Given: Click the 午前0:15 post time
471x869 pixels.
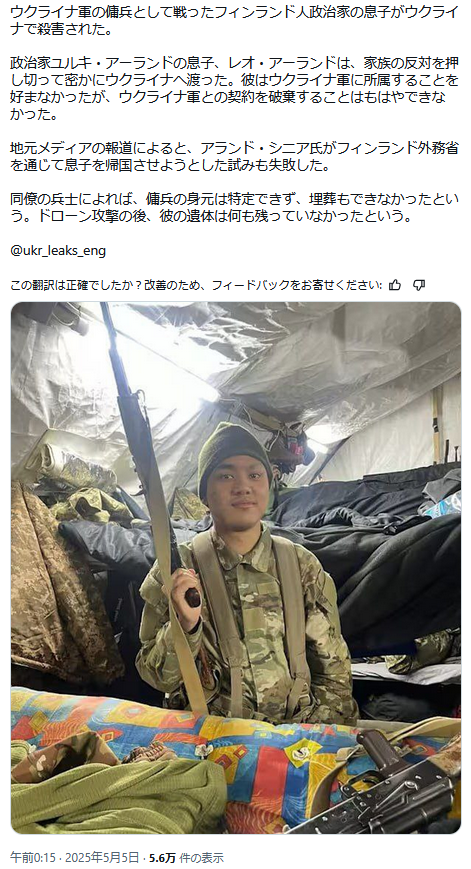Looking at the screenshot, I should coord(32,857).
